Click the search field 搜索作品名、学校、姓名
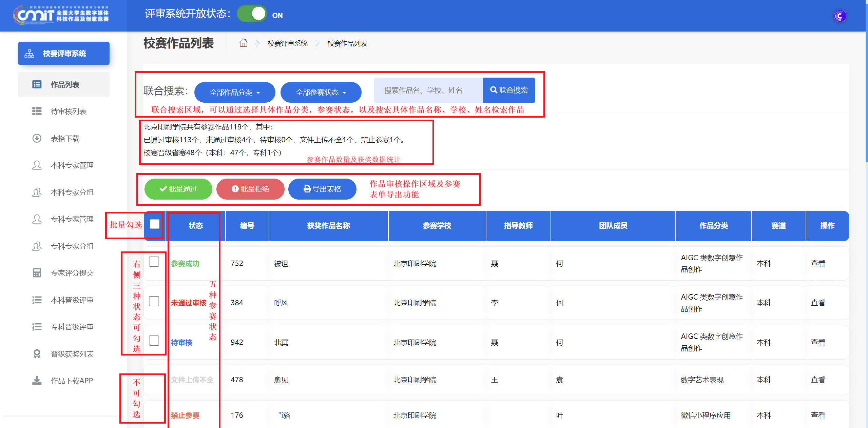 (x=428, y=90)
